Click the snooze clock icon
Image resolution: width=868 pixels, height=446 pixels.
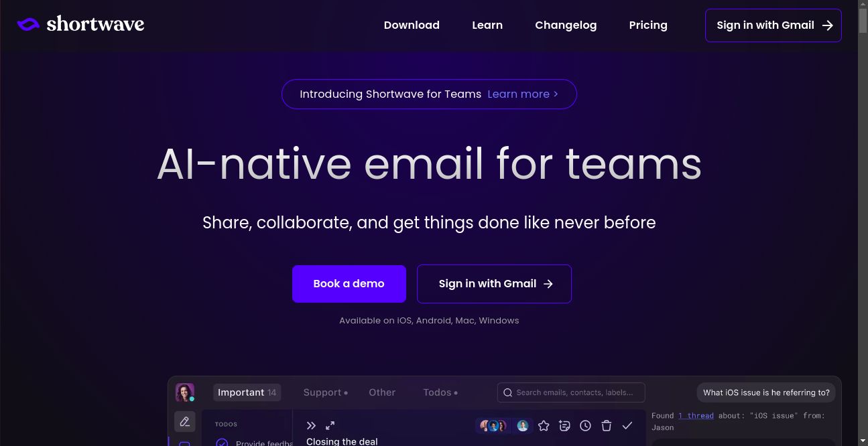click(x=585, y=426)
